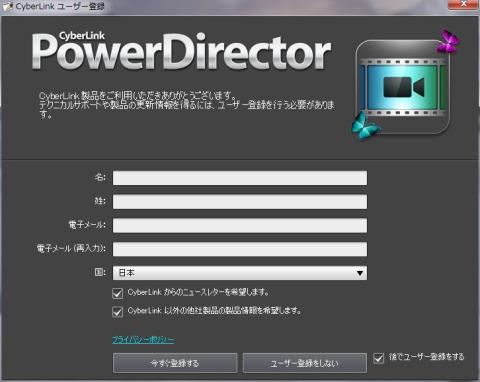
Task: Toggle the 後でユーザー登録をする checkbox
Action: click(x=378, y=358)
